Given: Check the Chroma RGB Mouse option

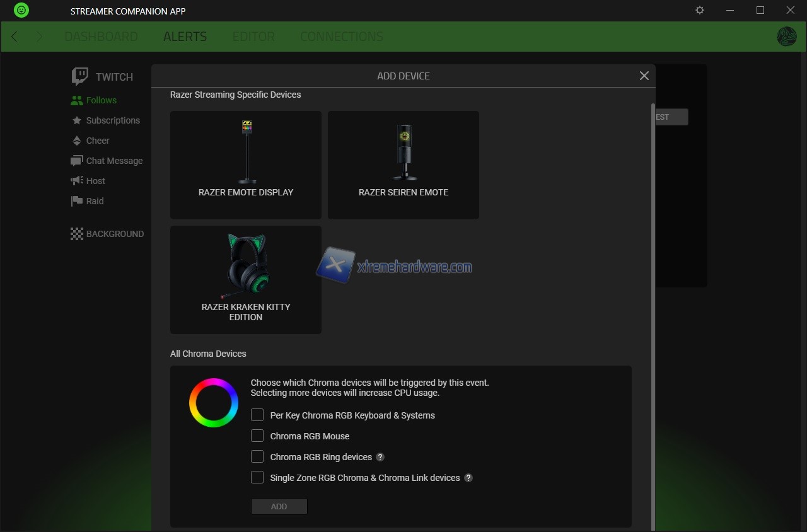Looking at the screenshot, I should (257, 436).
